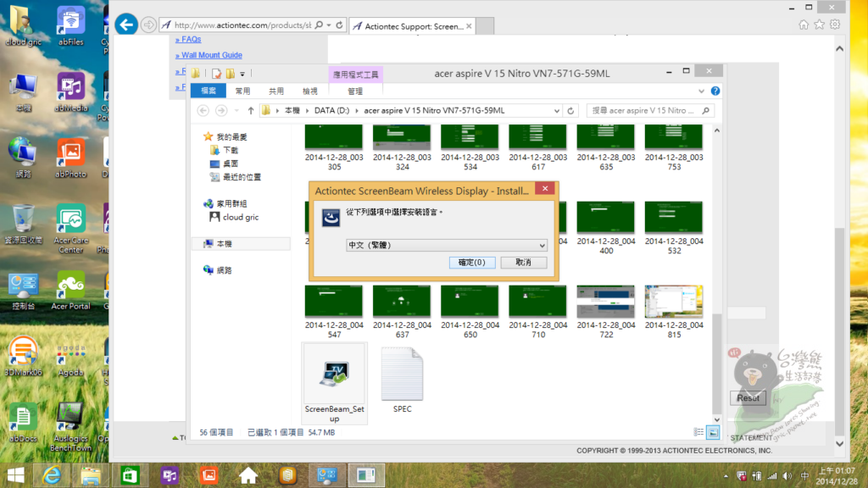Open Acer Care Center desktop icon
This screenshot has height=488, width=868.
(71, 229)
